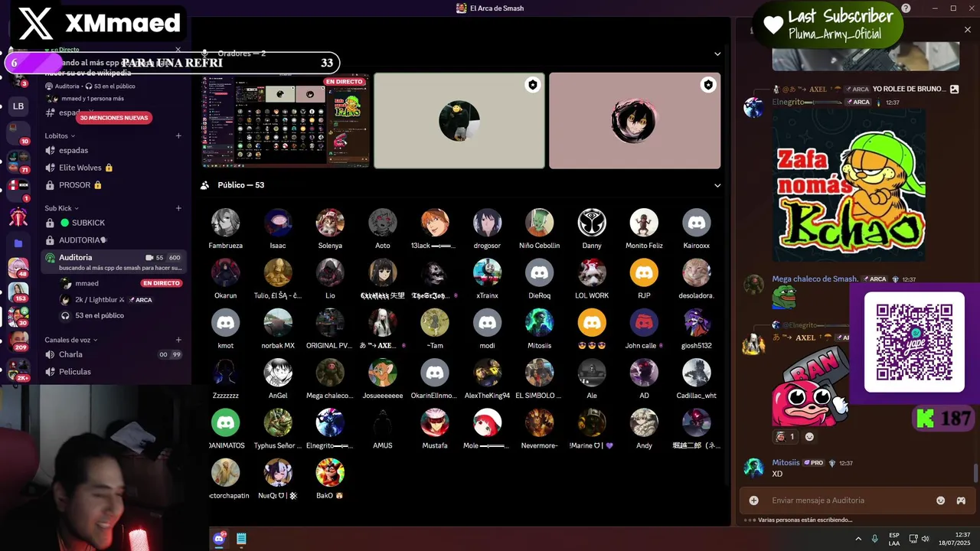Image resolution: width=980 pixels, height=551 pixels.
Task: Add a reaction to the BAN sticker message
Action: point(809,437)
